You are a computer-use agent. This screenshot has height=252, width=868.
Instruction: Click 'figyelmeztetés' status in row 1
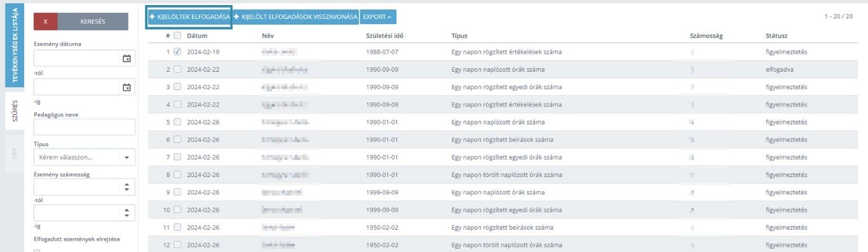(786, 51)
